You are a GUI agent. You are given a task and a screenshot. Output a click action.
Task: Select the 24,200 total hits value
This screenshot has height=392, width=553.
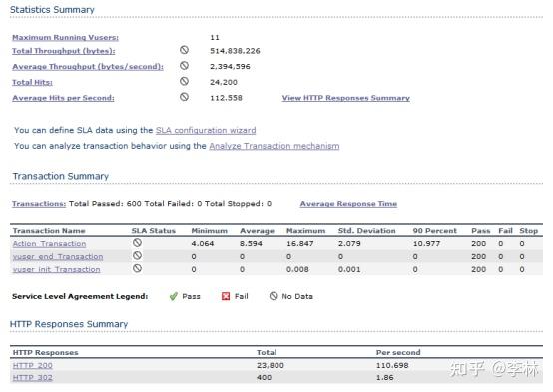[x=224, y=82]
